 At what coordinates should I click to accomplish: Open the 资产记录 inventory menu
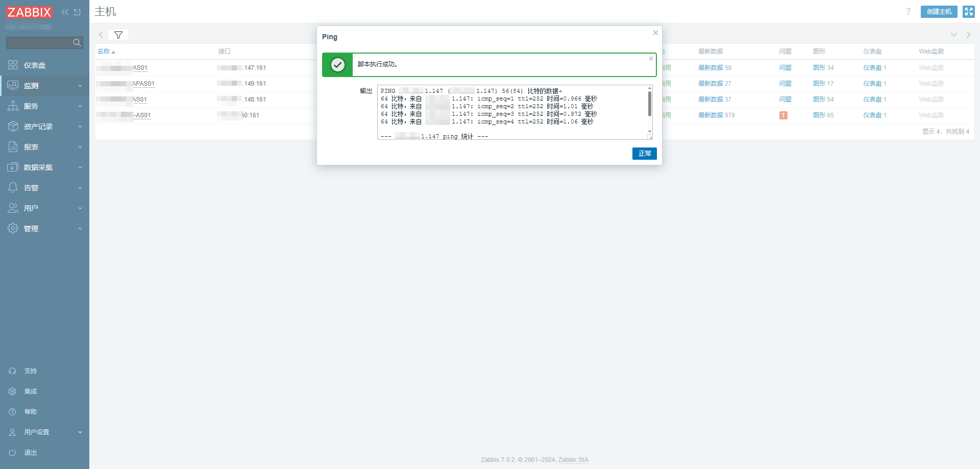[44, 127]
